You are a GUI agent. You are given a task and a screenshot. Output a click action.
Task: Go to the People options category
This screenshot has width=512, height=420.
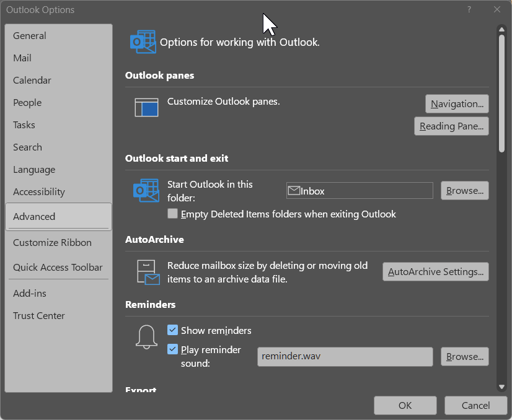pyautogui.click(x=59, y=102)
